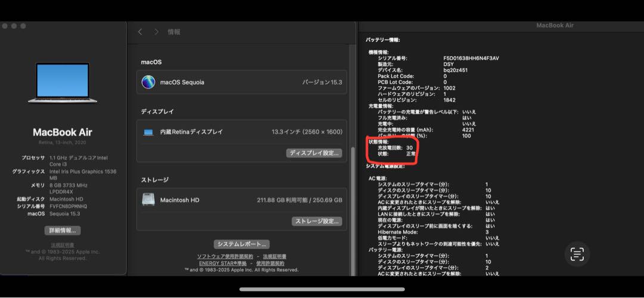The width and height of the screenshot is (644, 298).
Task: Click ディスプレイのスリープ前に画面を暗くする row
Action: pos(436,226)
